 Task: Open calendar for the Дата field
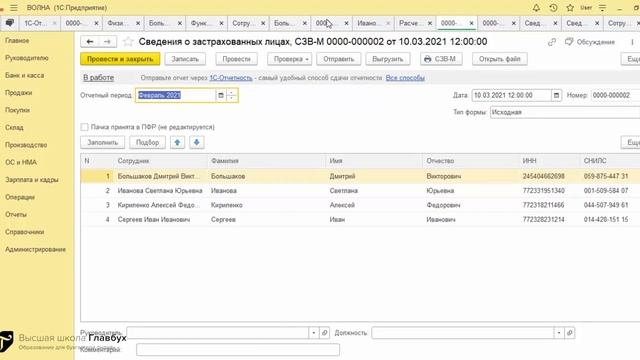click(x=556, y=96)
